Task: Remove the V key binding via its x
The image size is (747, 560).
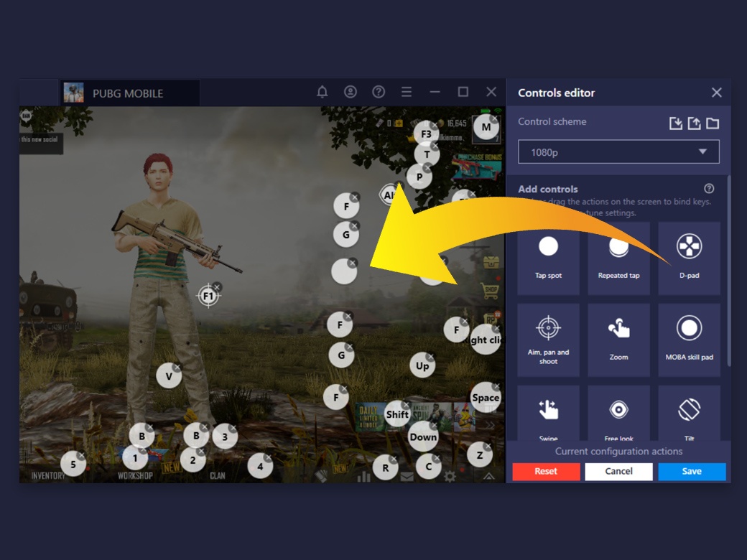Action: click(177, 368)
